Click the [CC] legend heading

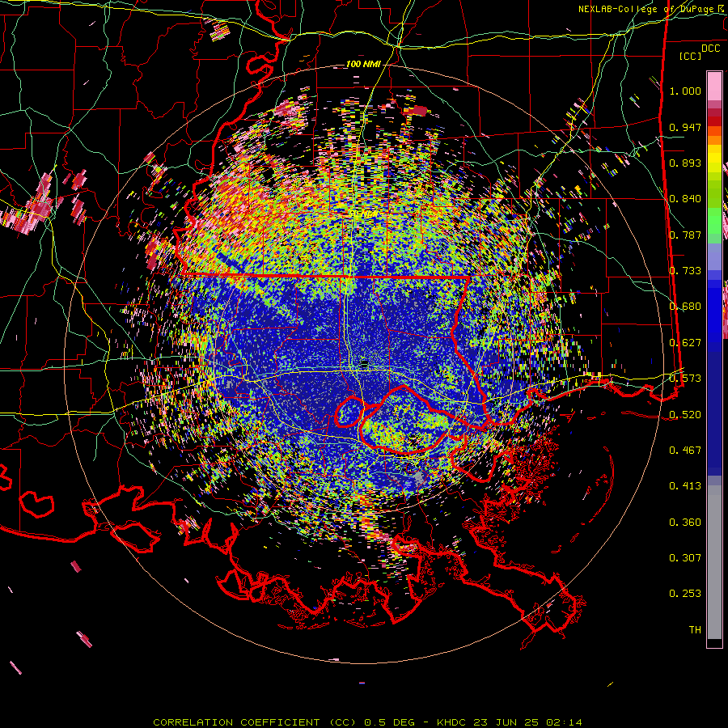click(690, 56)
